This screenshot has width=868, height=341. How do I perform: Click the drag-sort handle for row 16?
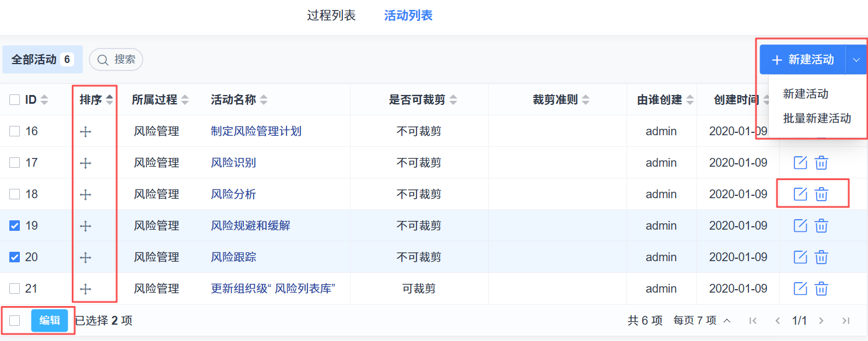(86, 132)
